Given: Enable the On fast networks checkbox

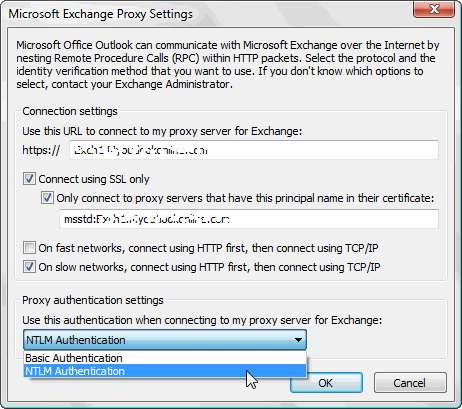Looking at the screenshot, I should coord(29,248).
